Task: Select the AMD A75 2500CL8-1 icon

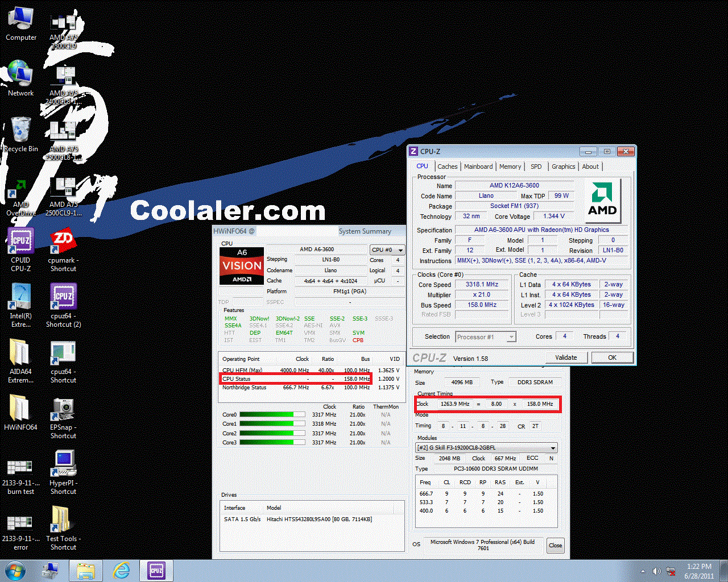Action: tap(63, 142)
